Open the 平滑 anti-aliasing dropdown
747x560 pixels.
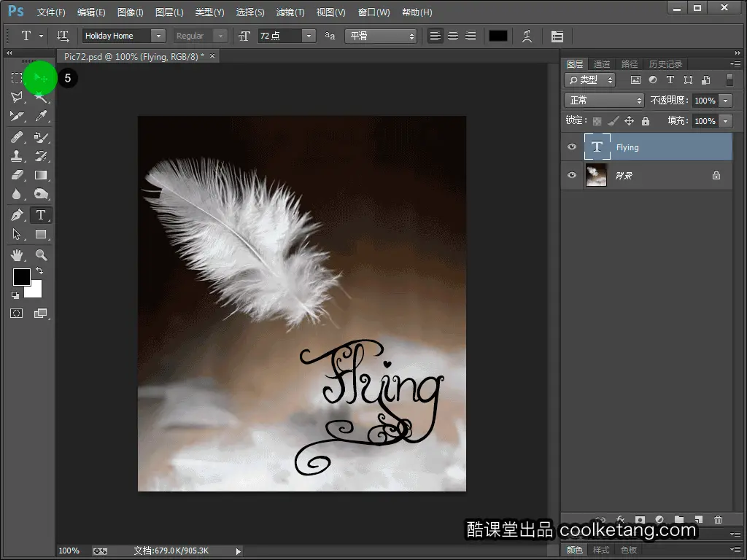[381, 36]
